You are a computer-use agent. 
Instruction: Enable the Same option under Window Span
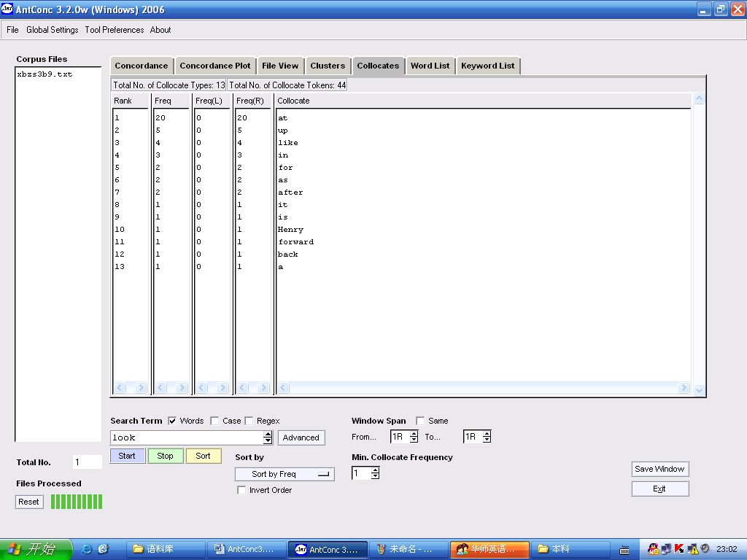tap(420, 421)
